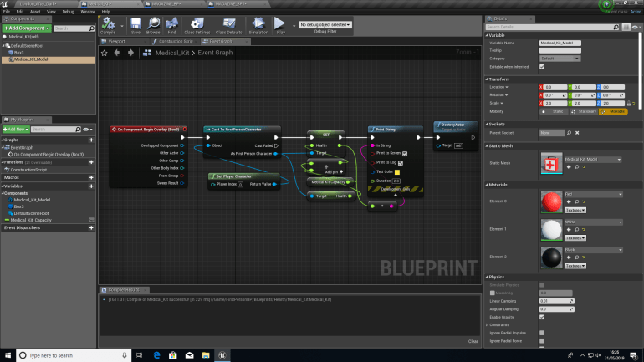
Task: Select the Element 0 red material thumbnail
Action: pos(551,202)
